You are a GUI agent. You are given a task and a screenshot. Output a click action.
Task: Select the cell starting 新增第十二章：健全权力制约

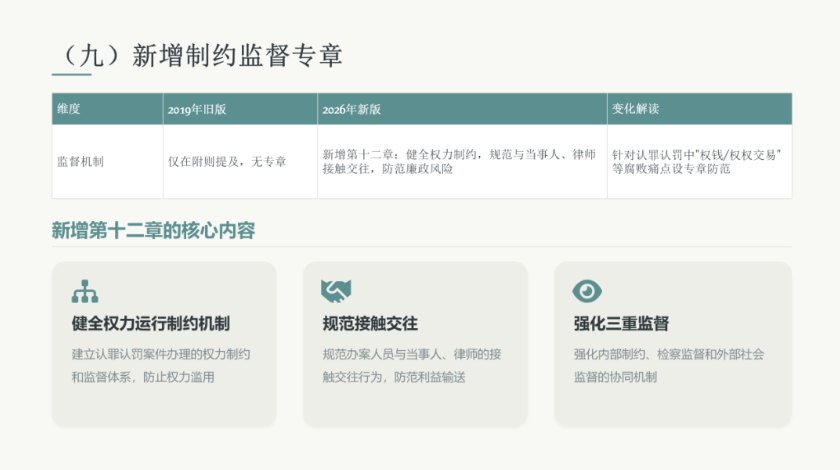(462, 161)
